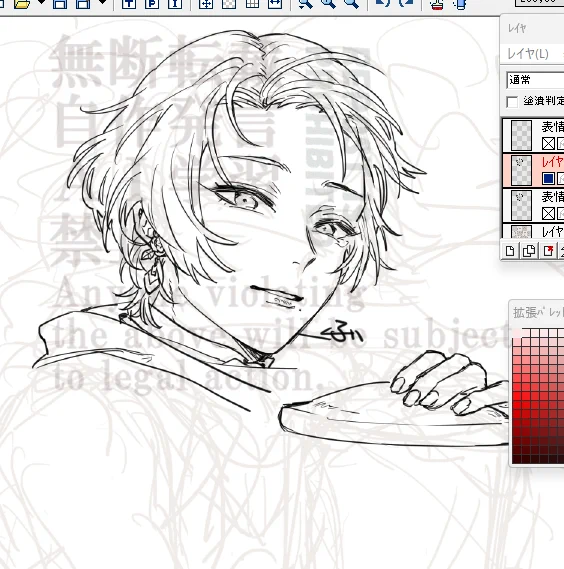
Task: Toggle the checkerboard transparency display icon
Action: click(229, 4)
